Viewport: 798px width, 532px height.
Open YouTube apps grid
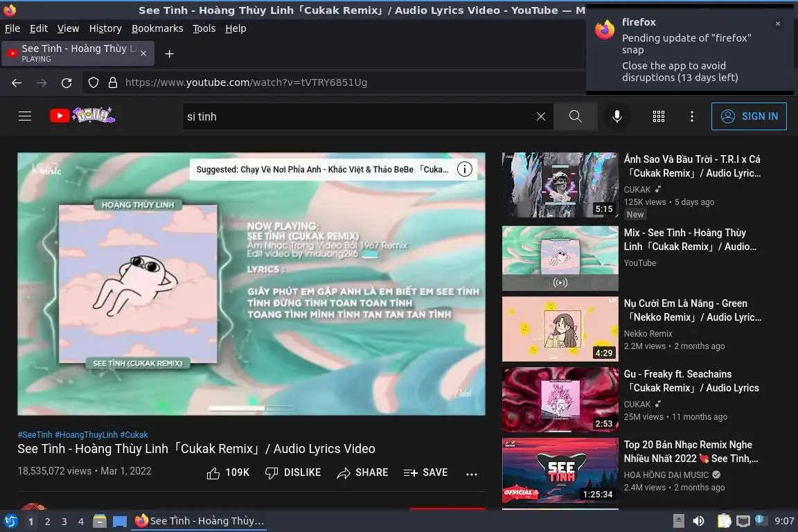659,116
